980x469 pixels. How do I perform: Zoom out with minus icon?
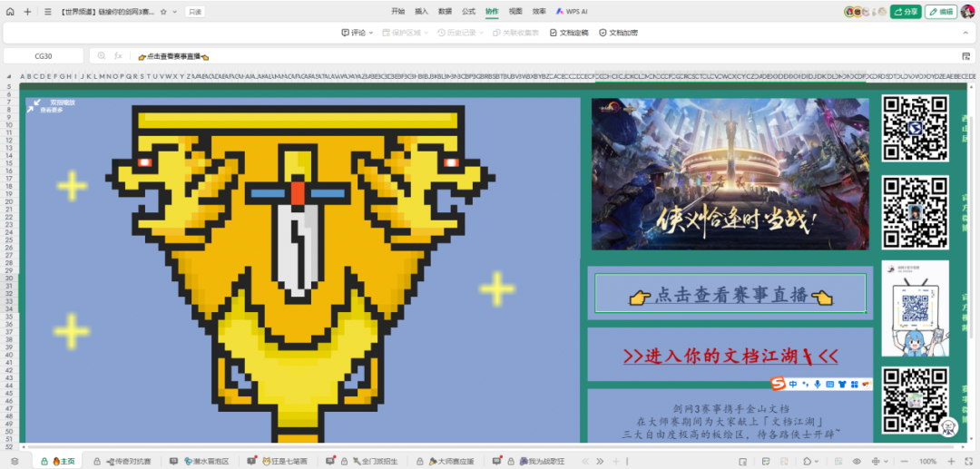[905, 461]
